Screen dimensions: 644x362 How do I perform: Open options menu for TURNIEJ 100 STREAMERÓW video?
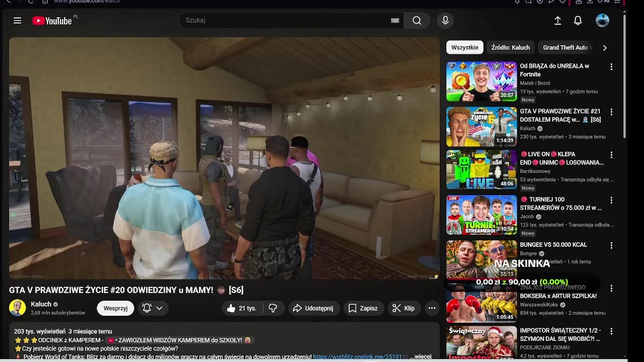coord(611,200)
